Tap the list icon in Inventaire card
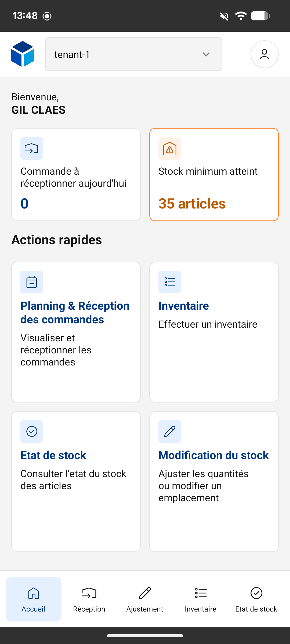 (170, 282)
